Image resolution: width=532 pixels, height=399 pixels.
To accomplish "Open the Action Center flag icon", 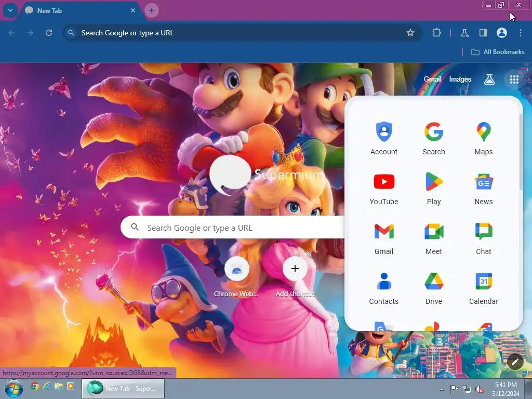I will 454,389.
